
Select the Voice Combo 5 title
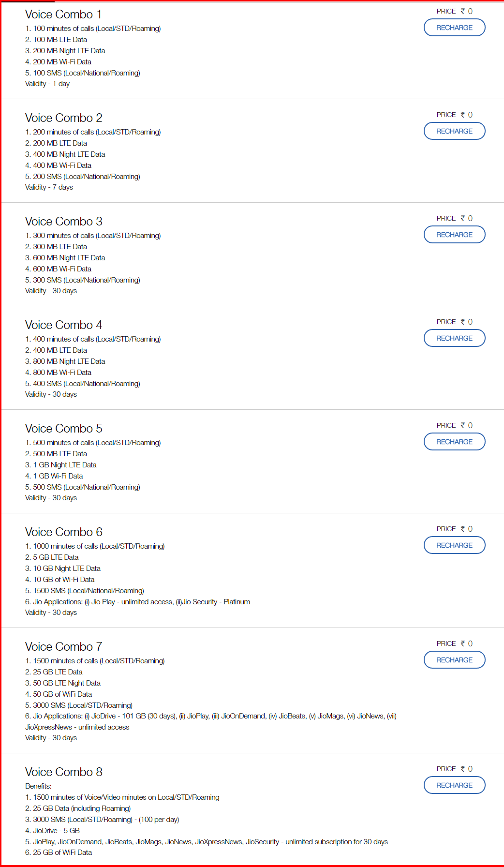(x=63, y=429)
